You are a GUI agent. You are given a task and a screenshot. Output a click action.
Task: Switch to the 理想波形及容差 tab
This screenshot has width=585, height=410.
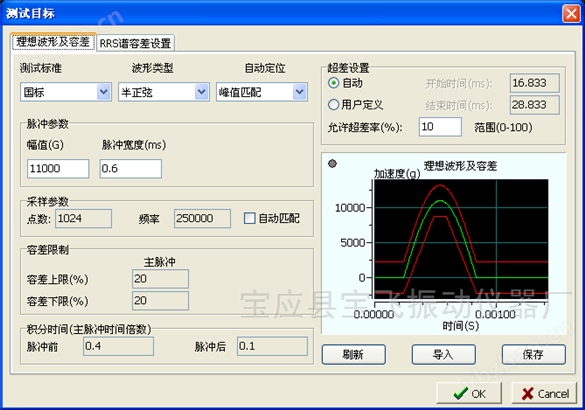pos(53,41)
